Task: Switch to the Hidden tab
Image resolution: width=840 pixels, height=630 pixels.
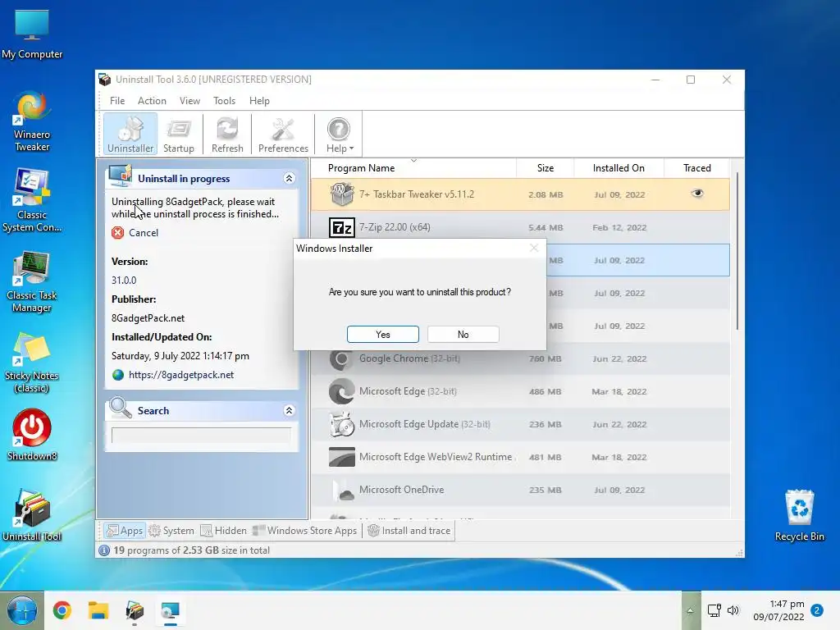Action: coord(223,531)
